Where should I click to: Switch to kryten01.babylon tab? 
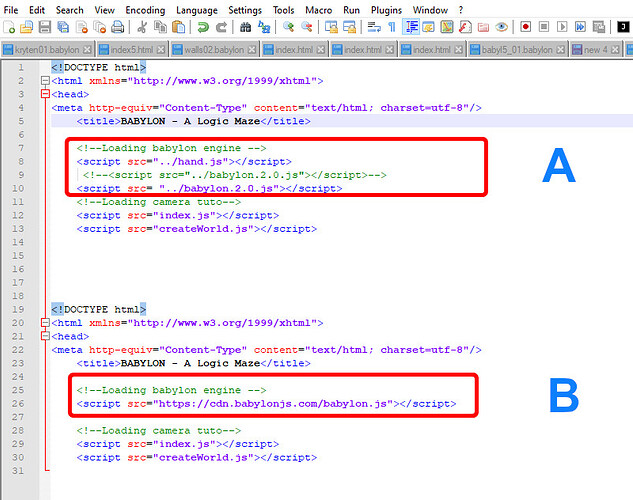click(47, 50)
